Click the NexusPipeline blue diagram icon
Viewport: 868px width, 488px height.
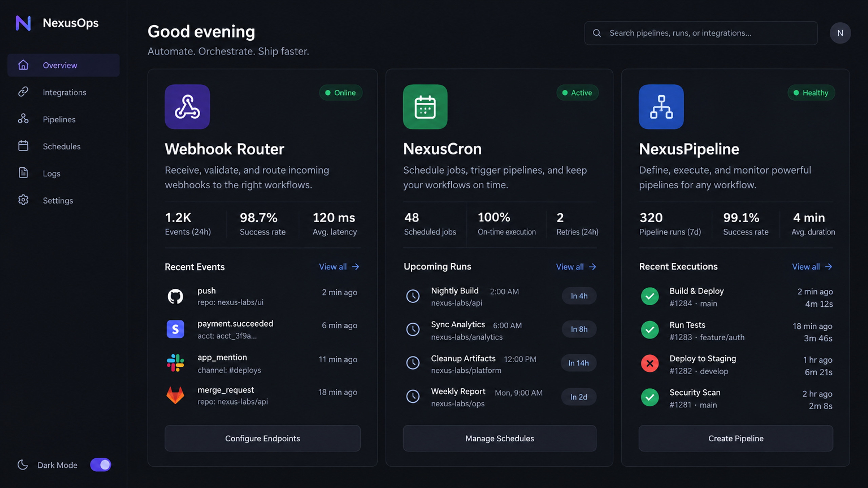(661, 107)
